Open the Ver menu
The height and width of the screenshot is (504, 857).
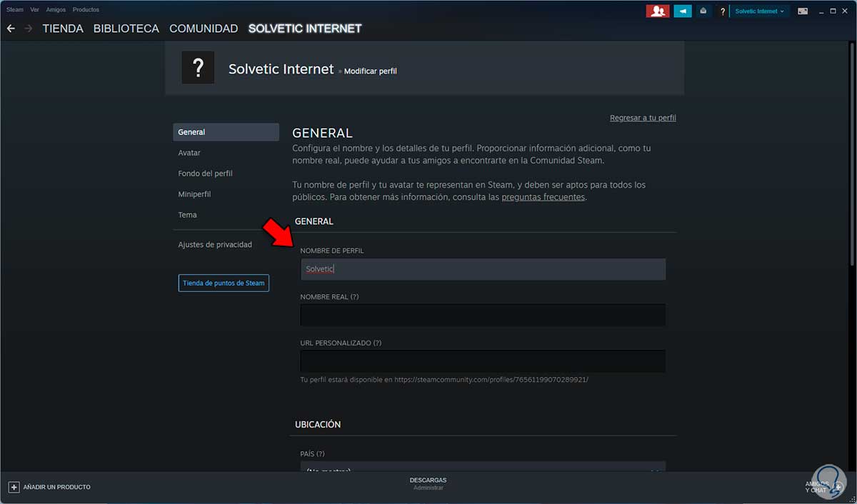click(x=34, y=10)
